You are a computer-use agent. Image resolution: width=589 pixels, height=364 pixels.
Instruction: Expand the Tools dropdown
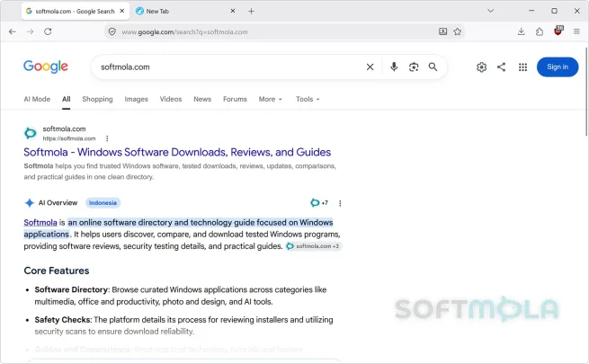coord(308,99)
